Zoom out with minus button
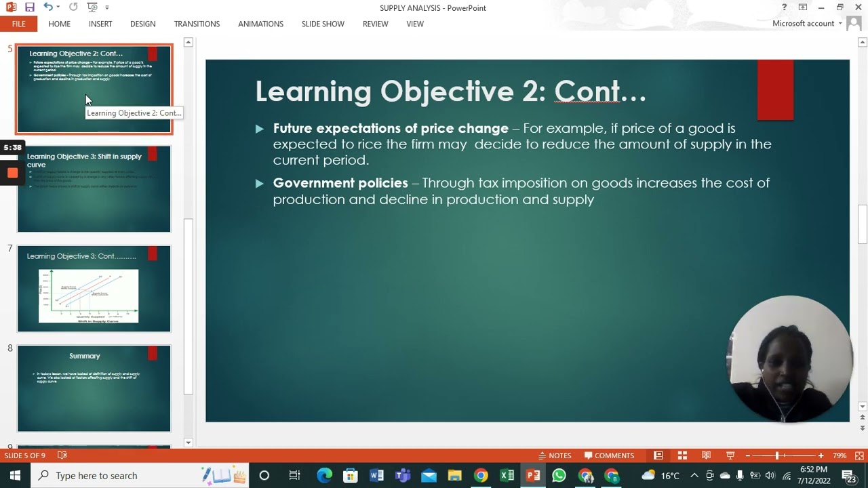The image size is (868, 488). [748, 455]
